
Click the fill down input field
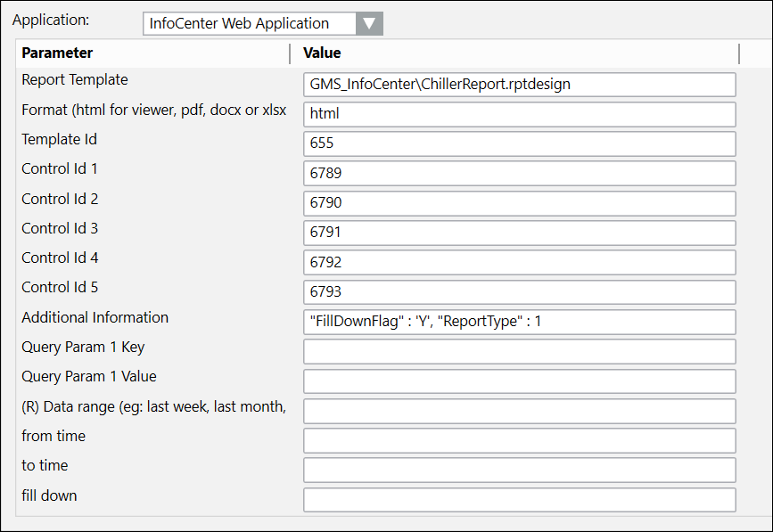519,499
